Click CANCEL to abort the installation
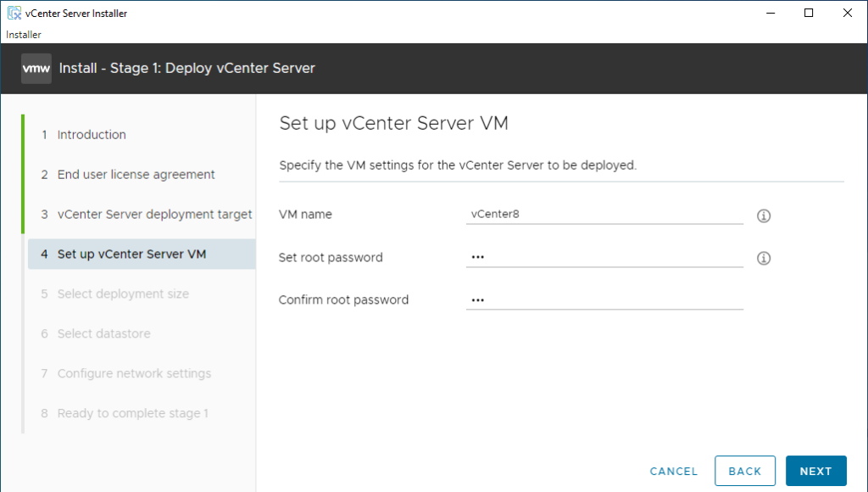The image size is (868, 492). point(673,471)
